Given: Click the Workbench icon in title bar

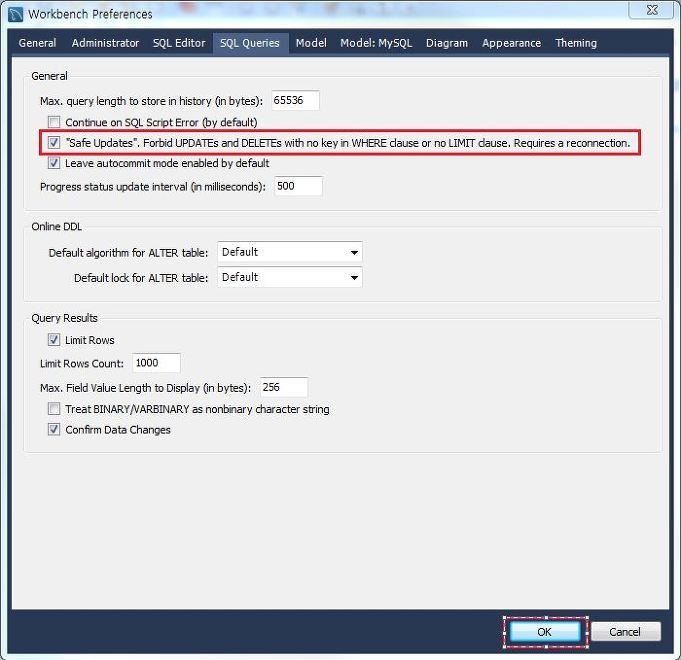Looking at the screenshot, I should coord(14,14).
